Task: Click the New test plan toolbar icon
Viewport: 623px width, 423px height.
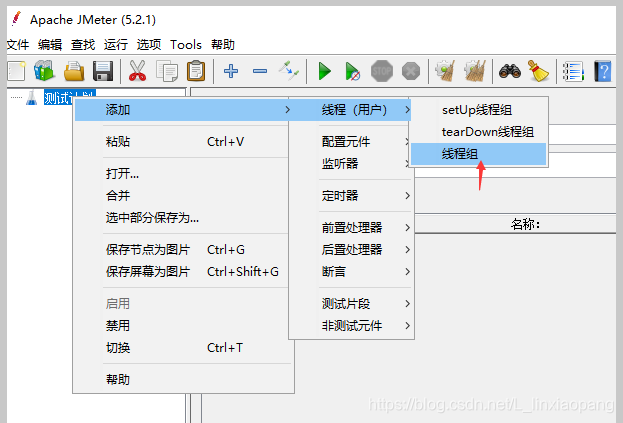Action: tap(17, 71)
